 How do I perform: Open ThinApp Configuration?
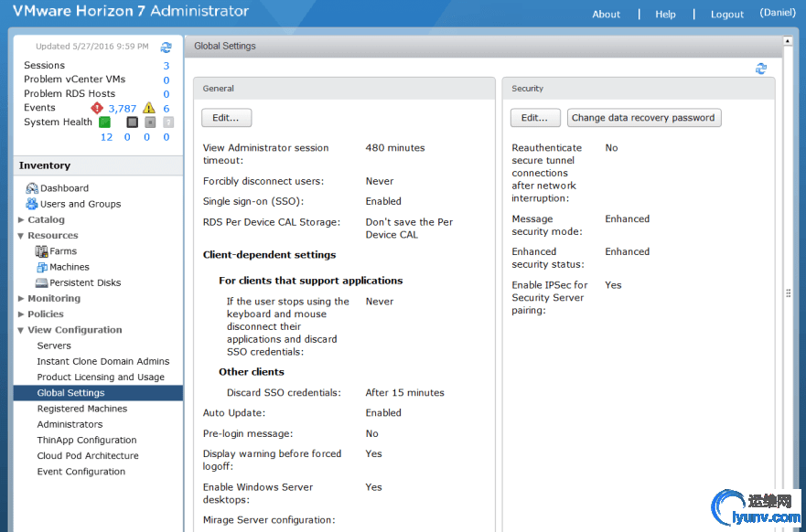[x=87, y=440]
